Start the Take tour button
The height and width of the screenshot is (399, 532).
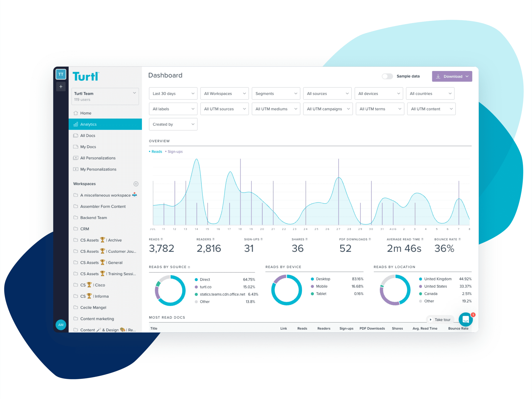(440, 320)
